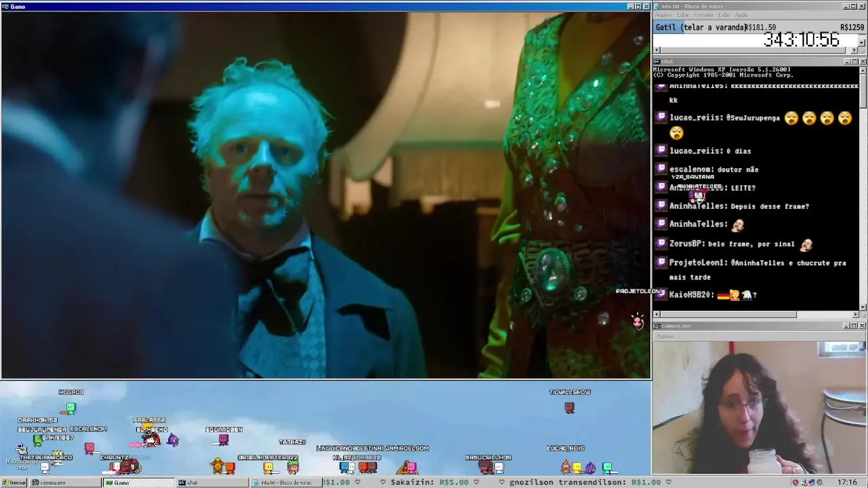This screenshot has width=868, height=488.
Task: Click the badge icon beside ProjetoLeoni
Action: (662, 262)
